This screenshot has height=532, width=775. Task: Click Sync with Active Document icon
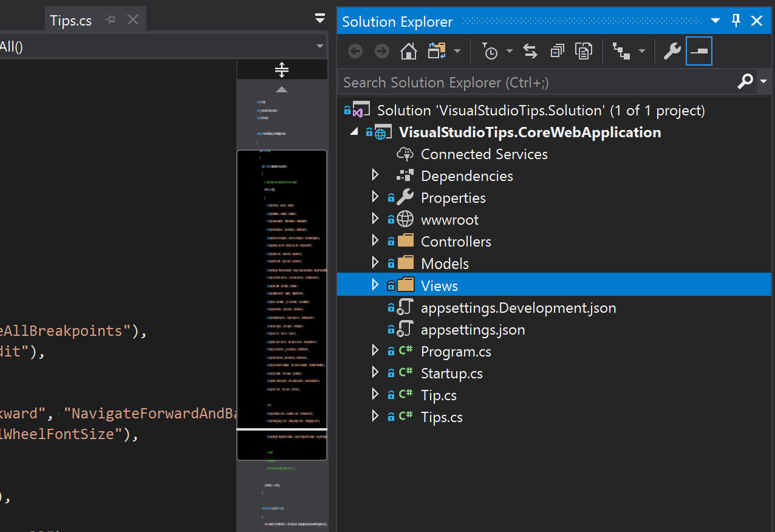(530, 52)
